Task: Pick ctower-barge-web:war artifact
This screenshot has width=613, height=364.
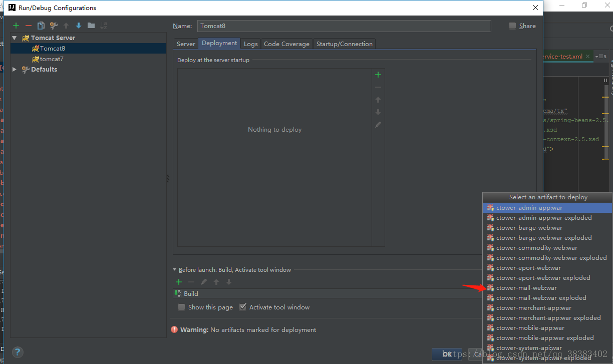Action: pyautogui.click(x=547, y=227)
